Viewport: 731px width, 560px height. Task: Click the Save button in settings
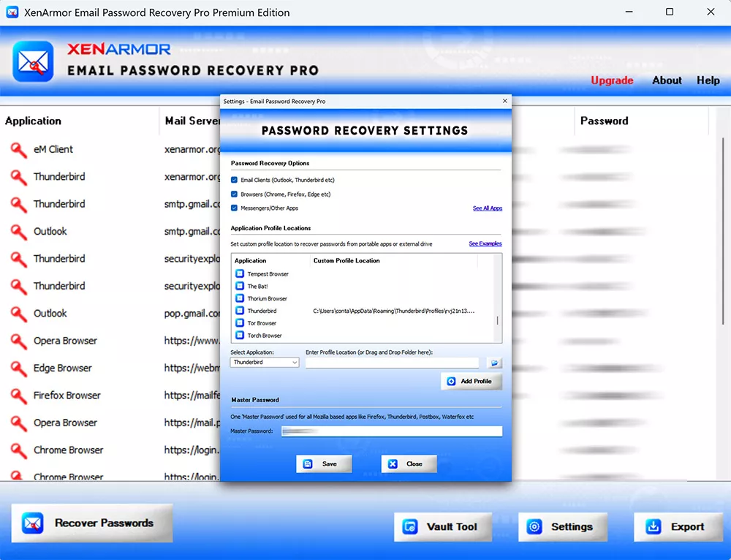(x=324, y=463)
